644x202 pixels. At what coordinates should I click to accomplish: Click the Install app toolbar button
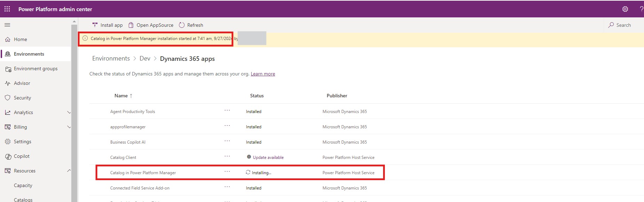click(108, 25)
